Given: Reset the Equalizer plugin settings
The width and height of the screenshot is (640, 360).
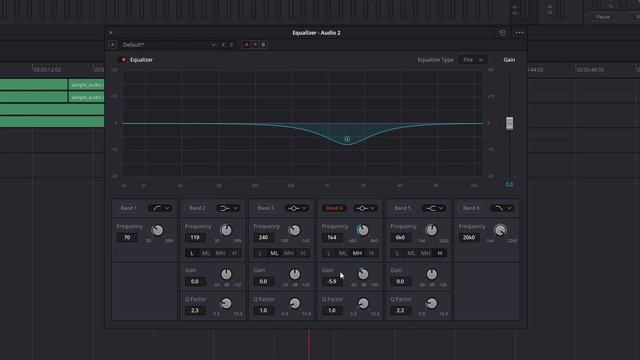Looking at the screenshot, I should 502,33.
